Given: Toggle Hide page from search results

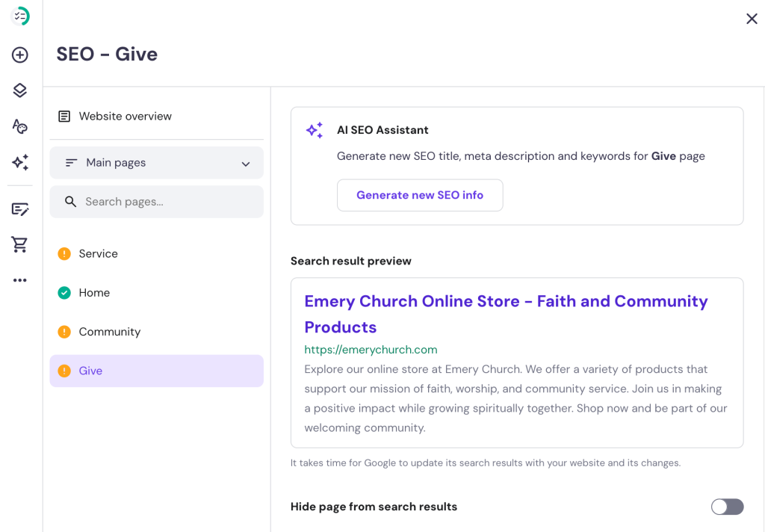Looking at the screenshot, I should [x=727, y=507].
